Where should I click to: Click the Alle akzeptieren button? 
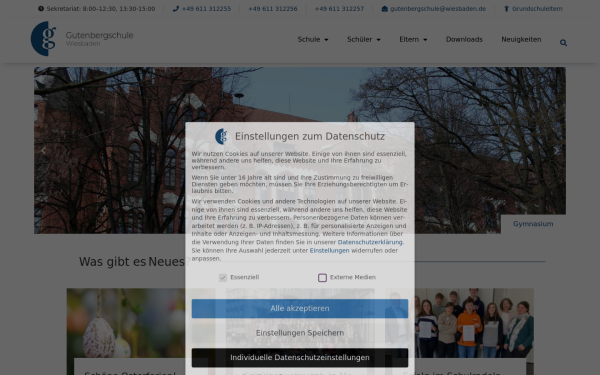pyautogui.click(x=300, y=308)
